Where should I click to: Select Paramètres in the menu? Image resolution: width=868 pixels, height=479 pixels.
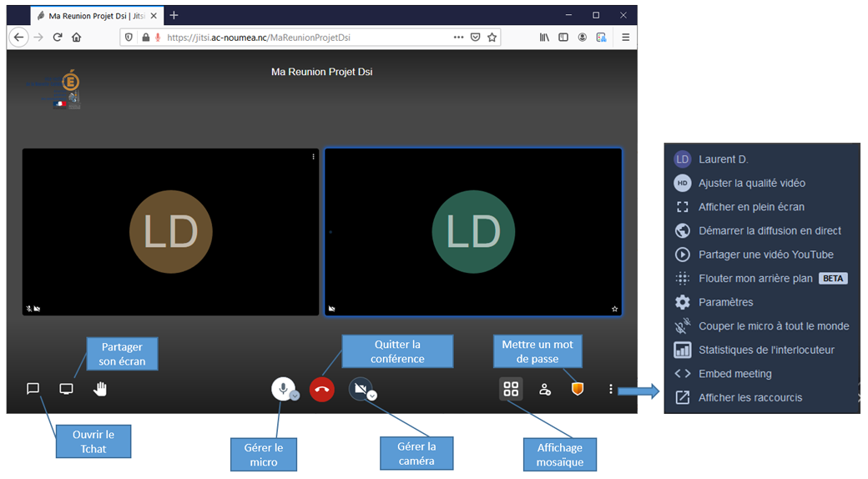coord(725,302)
